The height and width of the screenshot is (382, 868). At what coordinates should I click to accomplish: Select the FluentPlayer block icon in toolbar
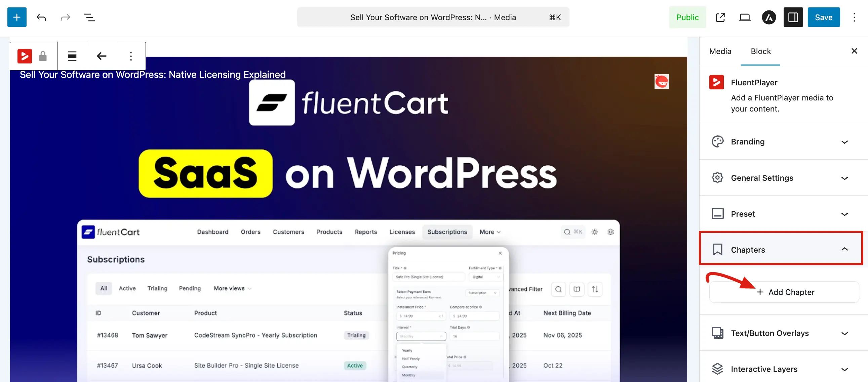tap(25, 56)
